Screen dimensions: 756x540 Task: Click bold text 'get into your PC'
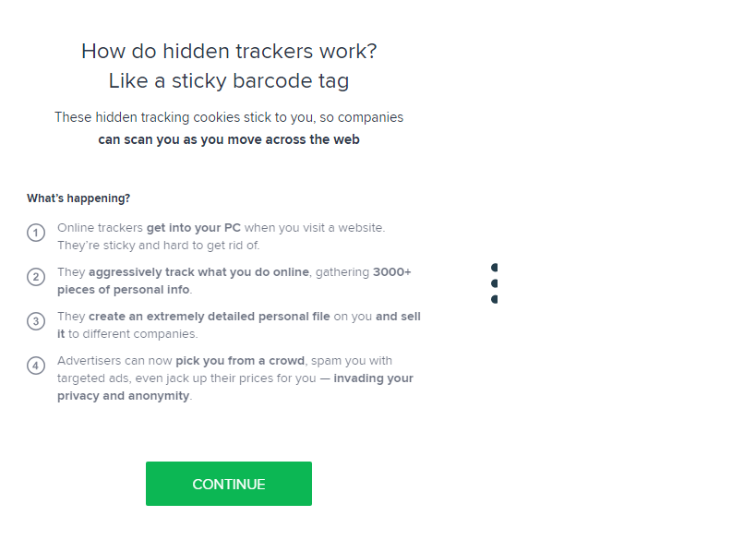click(193, 228)
